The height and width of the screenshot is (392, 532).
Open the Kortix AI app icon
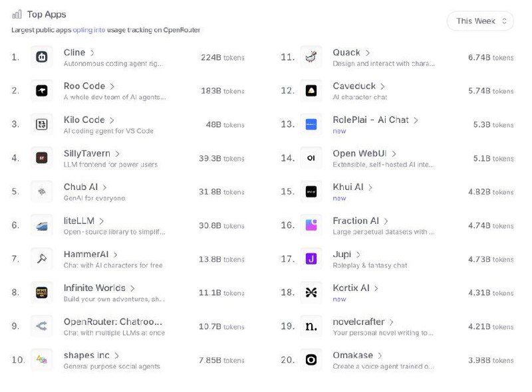pos(311,292)
